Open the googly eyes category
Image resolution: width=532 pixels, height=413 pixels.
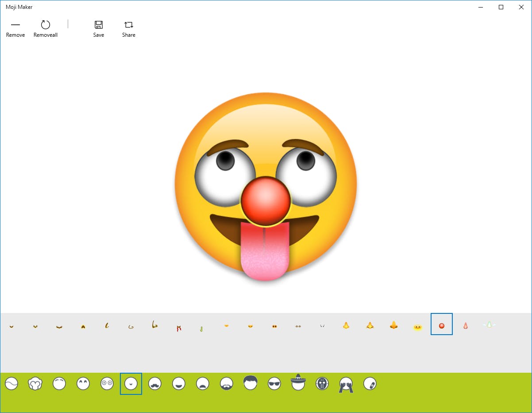(x=107, y=383)
